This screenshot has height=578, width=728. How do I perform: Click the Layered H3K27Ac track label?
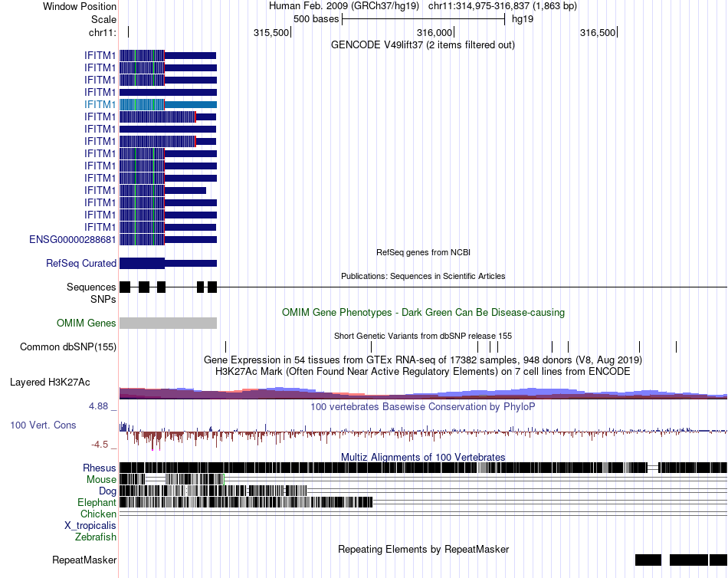click(50, 382)
